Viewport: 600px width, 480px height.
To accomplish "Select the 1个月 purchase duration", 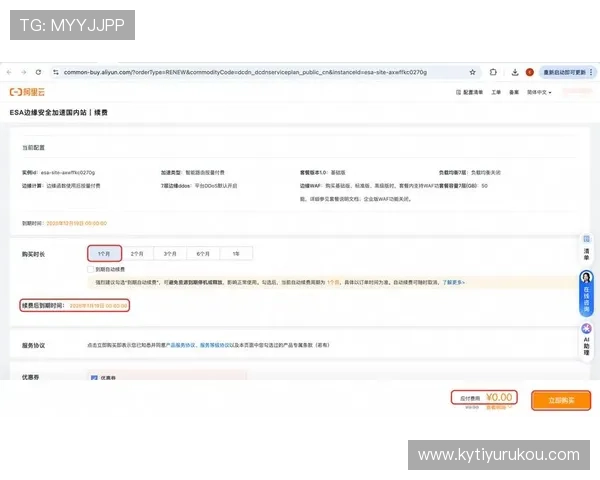I will (x=104, y=253).
